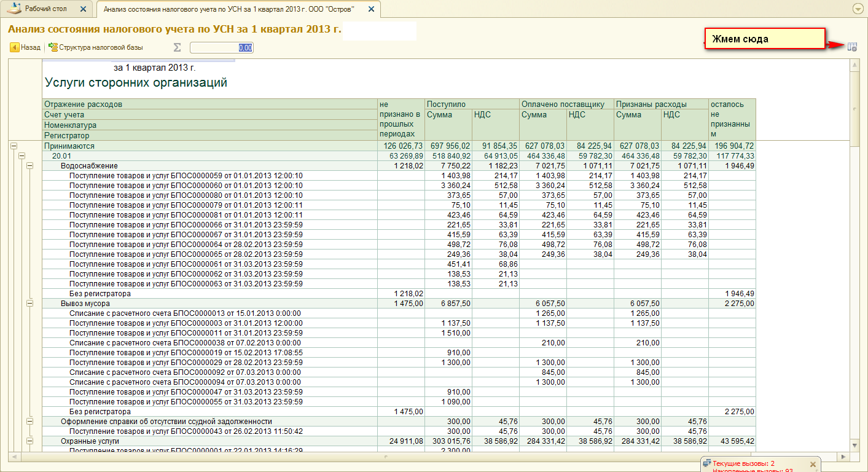Viewport: 868px width, 472px height.
Task: Click the Услуги сторонних организаций heading
Action: 136,82
